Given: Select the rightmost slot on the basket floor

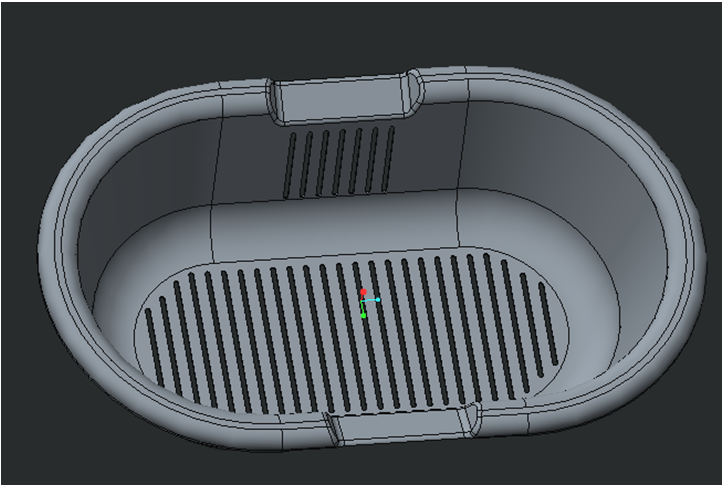Looking at the screenshot, I should click(548, 323).
